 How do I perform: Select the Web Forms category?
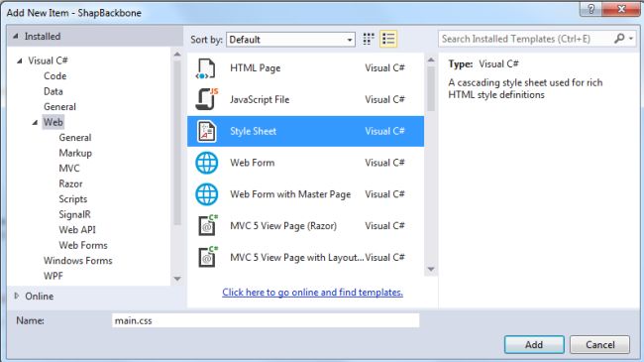point(83,245)
